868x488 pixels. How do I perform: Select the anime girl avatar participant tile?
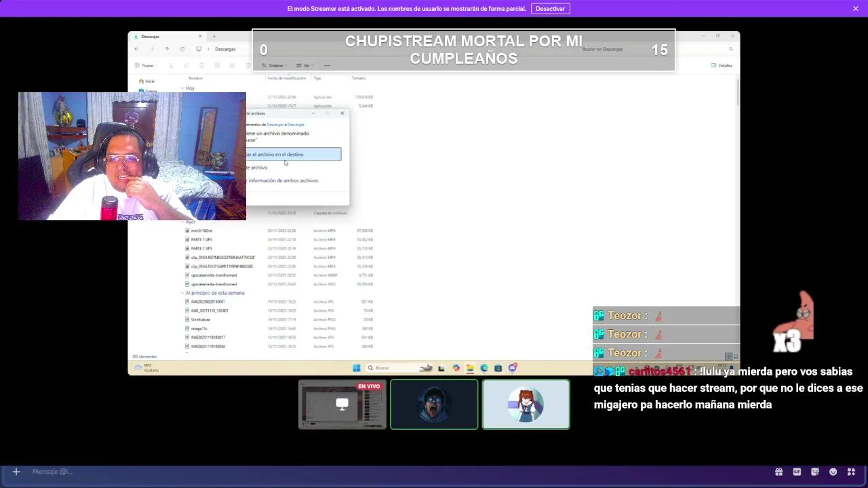[526, 405]
